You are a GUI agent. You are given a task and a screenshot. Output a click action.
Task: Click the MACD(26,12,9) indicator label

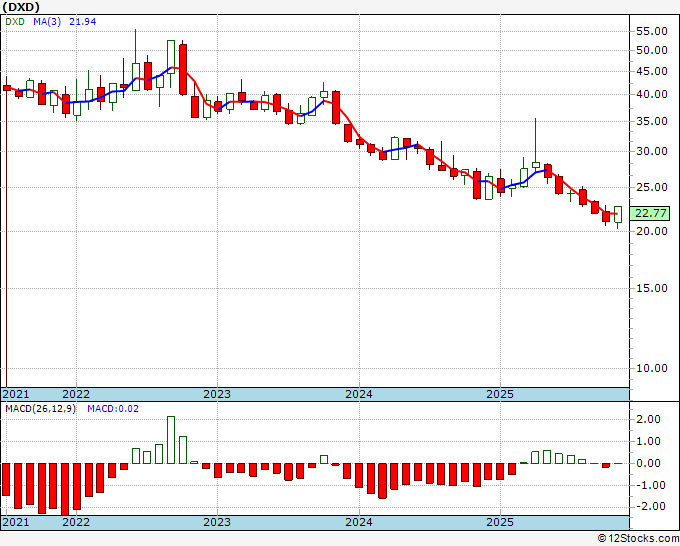tap(40, 409)
